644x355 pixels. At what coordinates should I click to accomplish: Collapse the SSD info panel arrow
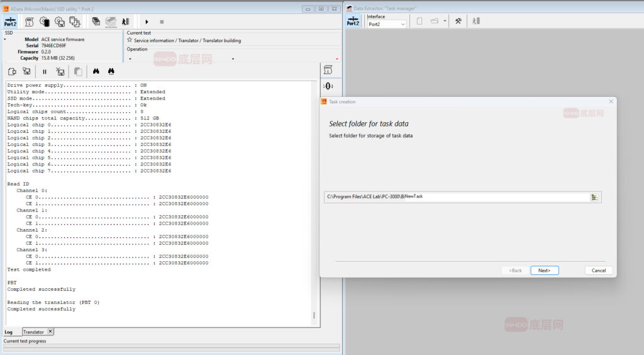(4, 39)
